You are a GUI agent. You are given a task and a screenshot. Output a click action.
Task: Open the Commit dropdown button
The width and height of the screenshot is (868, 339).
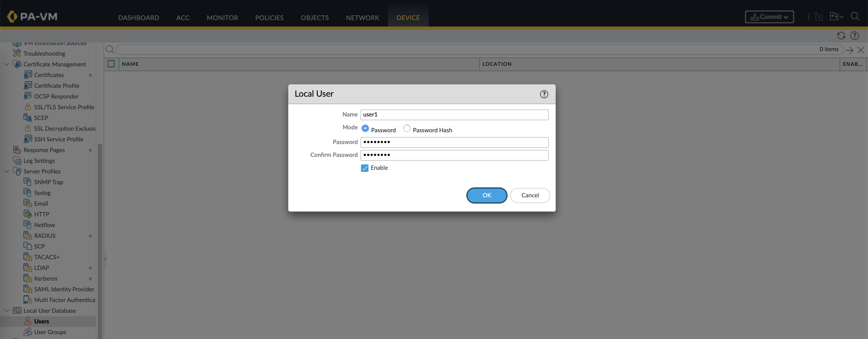769,17
